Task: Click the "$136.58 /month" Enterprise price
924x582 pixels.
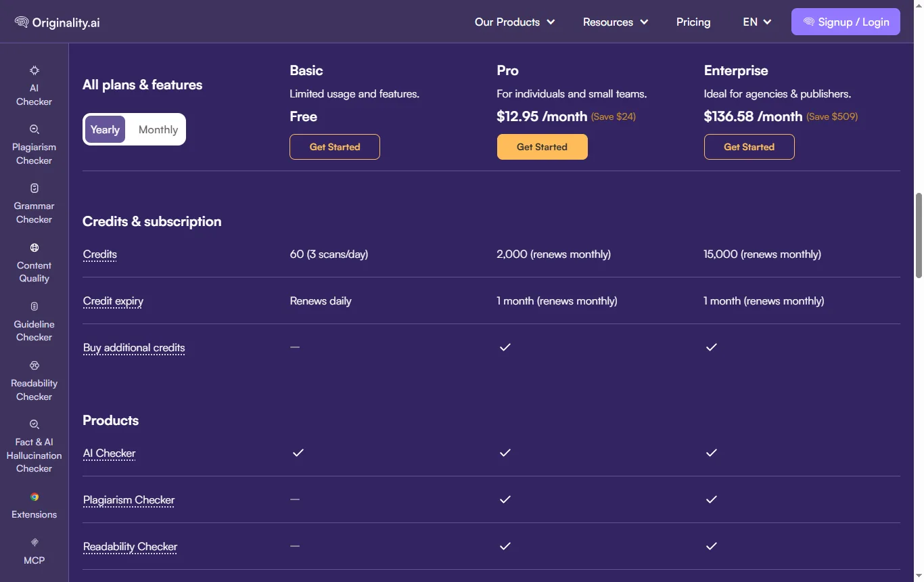Action: click(x=753, y=116)
